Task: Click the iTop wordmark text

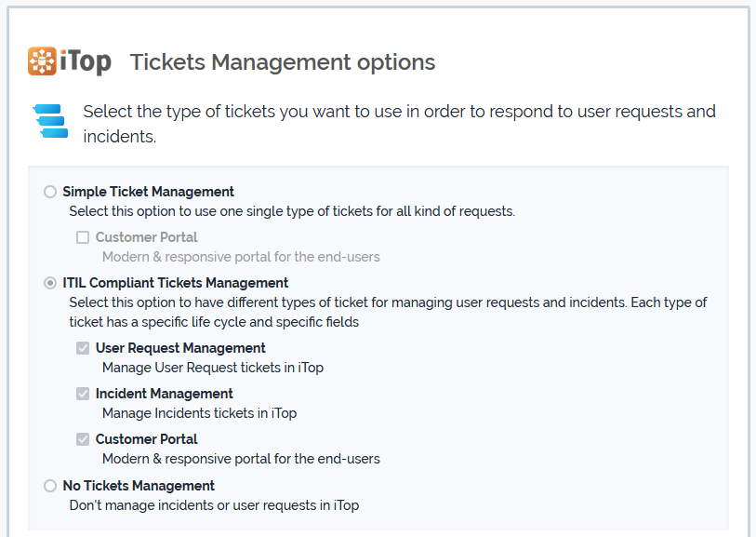Action: [x=86, y=62]
